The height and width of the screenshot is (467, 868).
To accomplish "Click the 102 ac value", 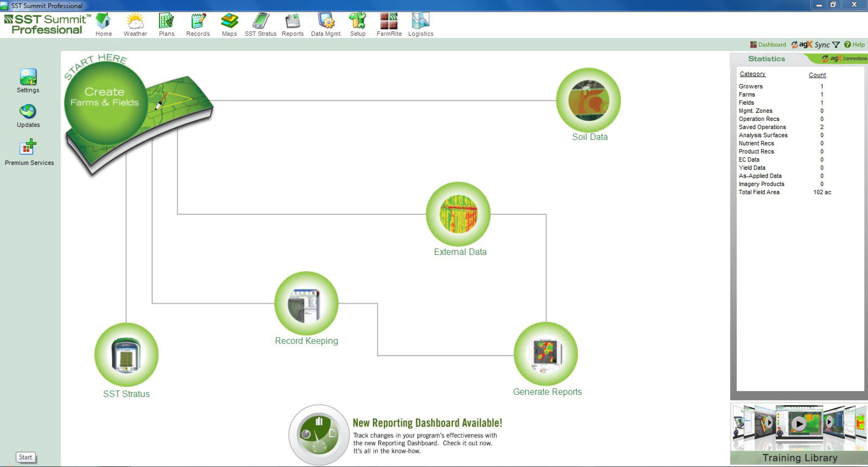I will click(822, 192).
